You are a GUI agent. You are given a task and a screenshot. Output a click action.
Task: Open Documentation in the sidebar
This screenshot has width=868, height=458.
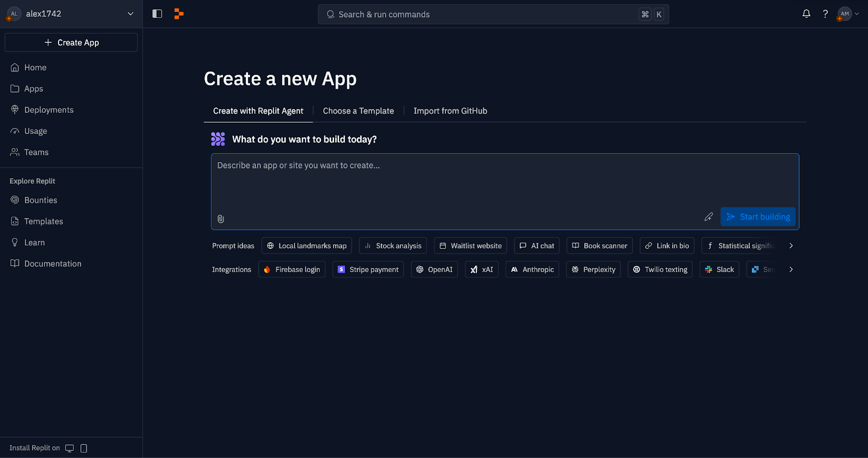(71, 263)
